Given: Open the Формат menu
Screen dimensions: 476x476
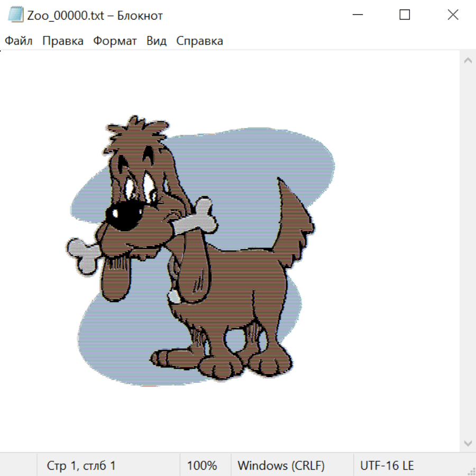Looking at the screenshot, I should [115, 41].
